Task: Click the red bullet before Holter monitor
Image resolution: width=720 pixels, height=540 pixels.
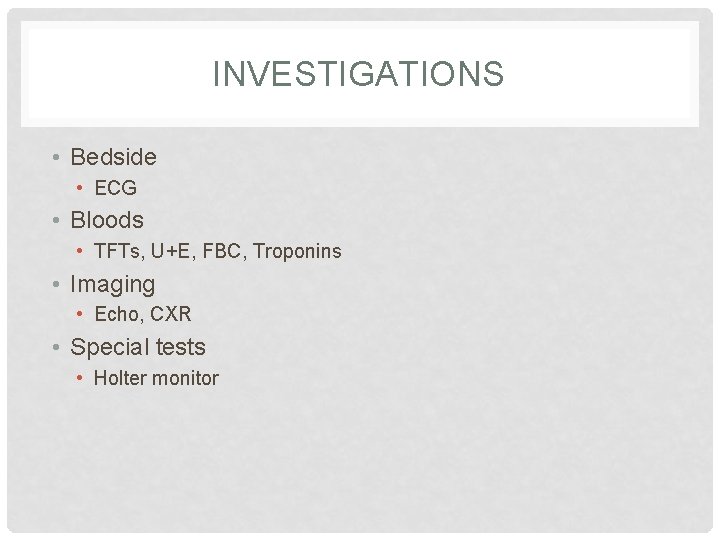Action: [81, 378]
